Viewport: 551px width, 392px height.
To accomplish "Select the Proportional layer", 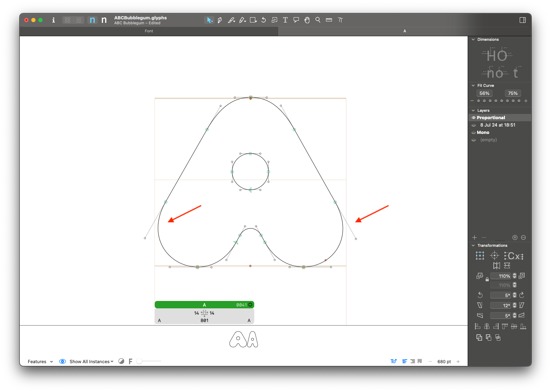I will pyautogui.click(x=490, y=117).
